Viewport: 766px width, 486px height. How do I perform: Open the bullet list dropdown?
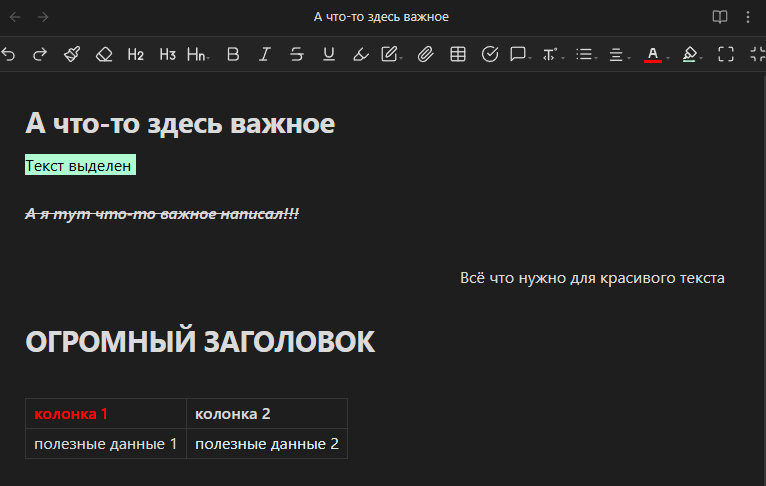(x=586, y=54)
